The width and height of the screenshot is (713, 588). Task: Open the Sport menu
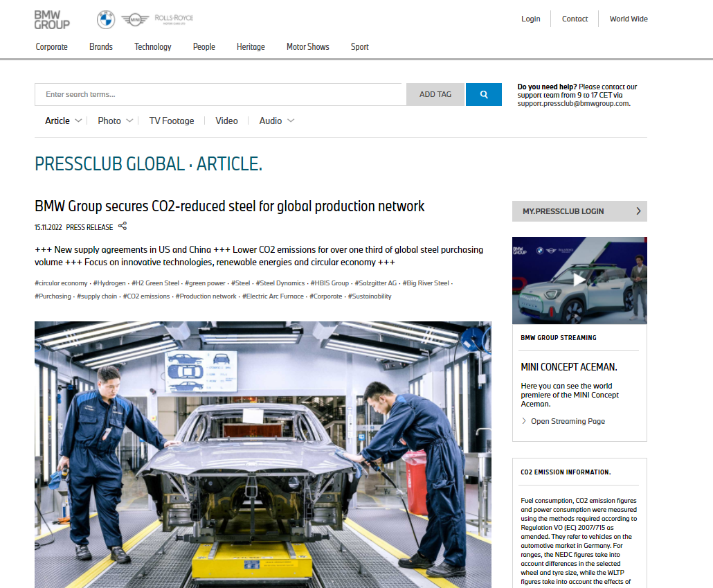pyautogui.click(x=360, y=46)
